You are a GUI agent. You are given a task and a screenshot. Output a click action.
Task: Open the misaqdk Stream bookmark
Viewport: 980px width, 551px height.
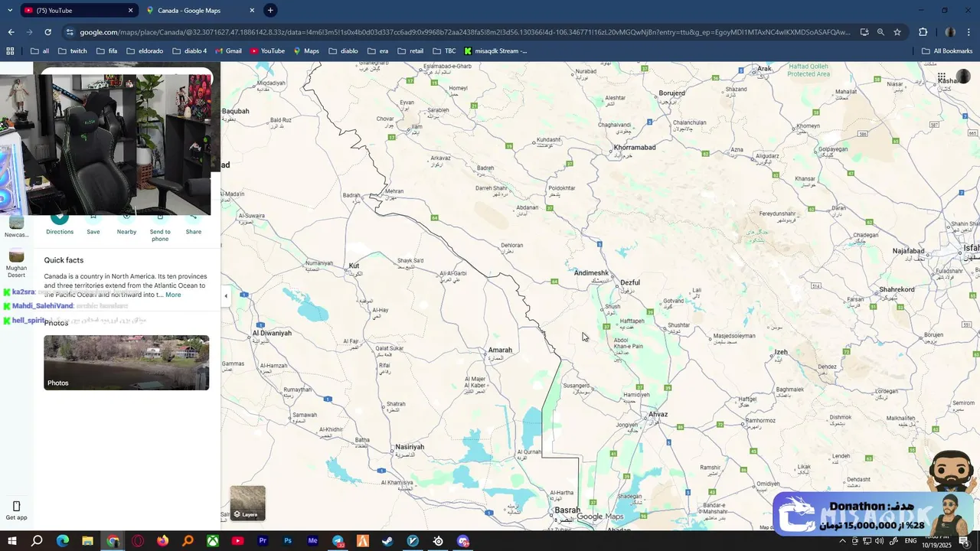pos(495,51)
